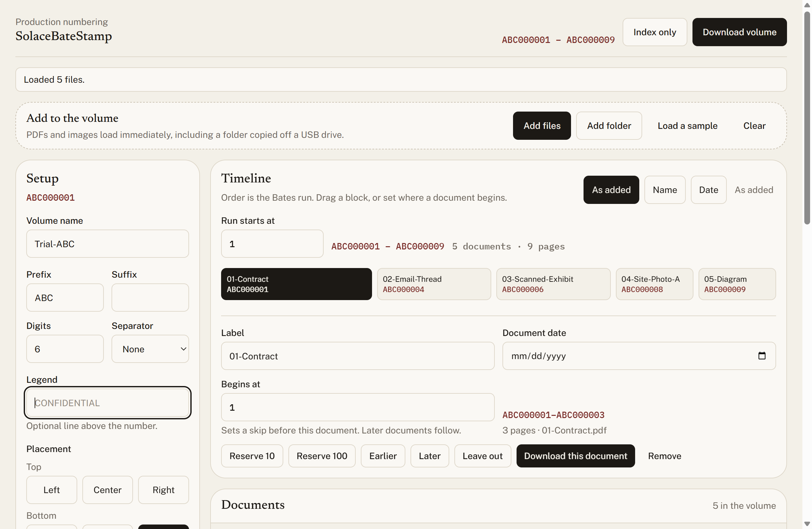Image resolution: width=812 pixels, height=529 pixels.
Task: Click the scrollbar down arrow
Action: pyautogui.click(x=807, y=523)
